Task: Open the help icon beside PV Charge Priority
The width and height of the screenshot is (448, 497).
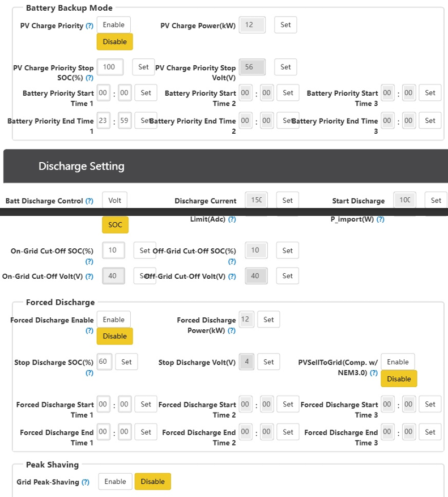Action: (x=89, y=26)
